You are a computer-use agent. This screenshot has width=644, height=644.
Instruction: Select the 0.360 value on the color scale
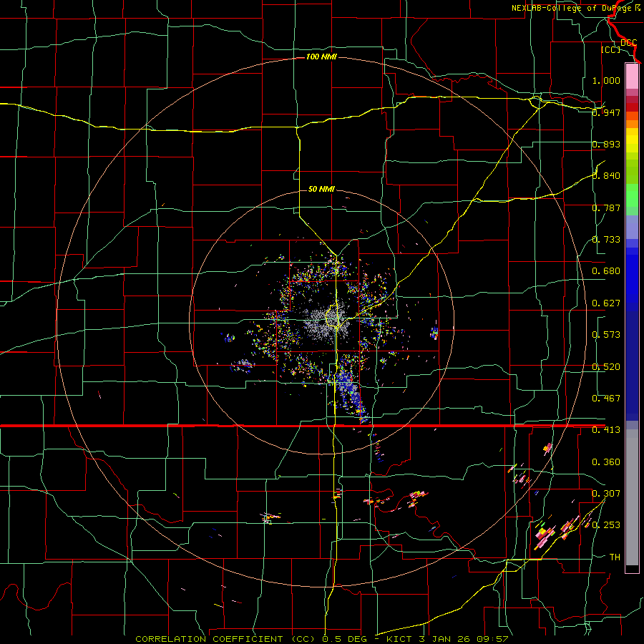[x=606, y=462]
